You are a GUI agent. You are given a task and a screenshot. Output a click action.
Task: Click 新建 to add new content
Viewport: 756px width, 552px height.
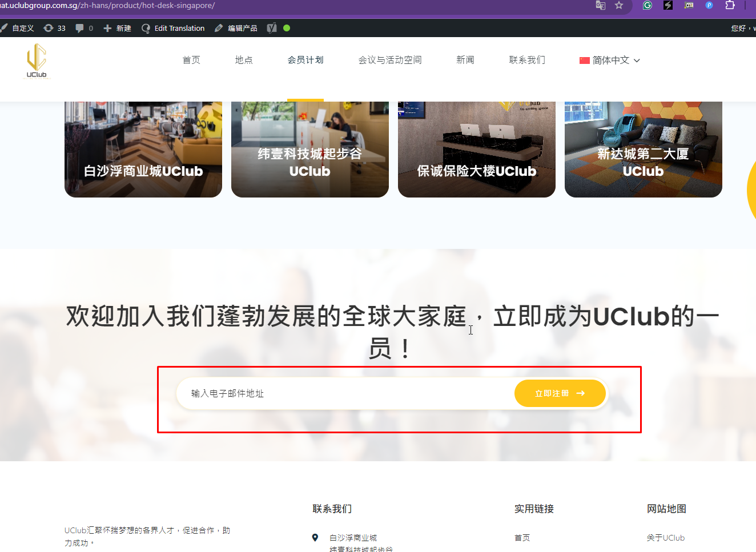click(117, 28)
